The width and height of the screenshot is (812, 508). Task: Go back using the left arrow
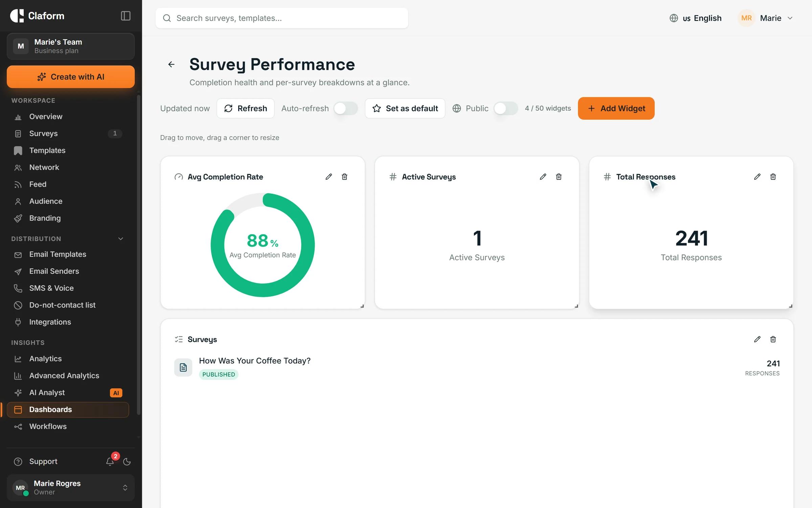click(172, 64)
